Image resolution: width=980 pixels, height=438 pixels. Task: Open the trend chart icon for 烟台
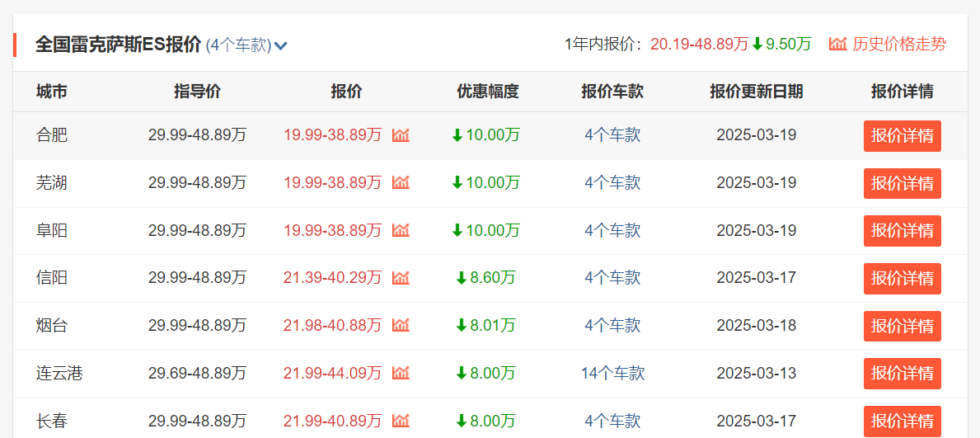[x=401, y=326]
